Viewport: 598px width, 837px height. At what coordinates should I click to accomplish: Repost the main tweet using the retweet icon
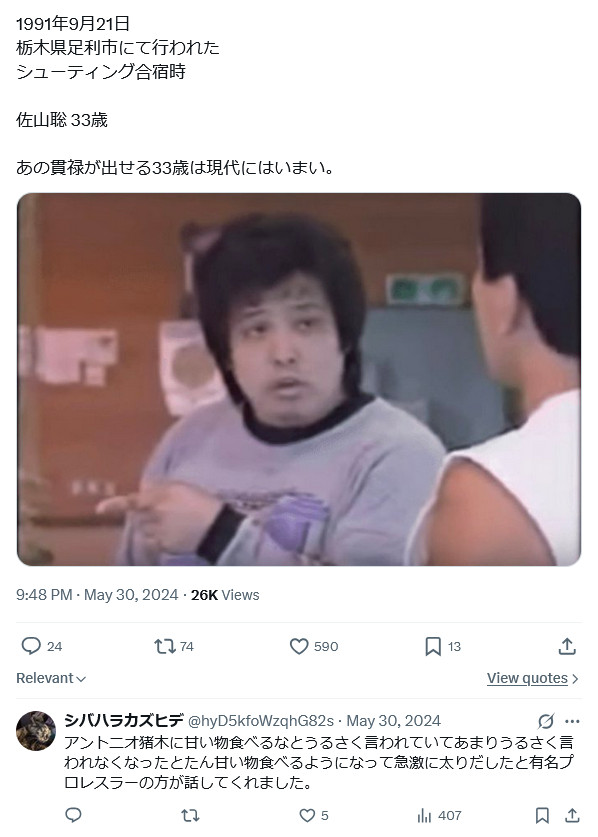(165, 646)
